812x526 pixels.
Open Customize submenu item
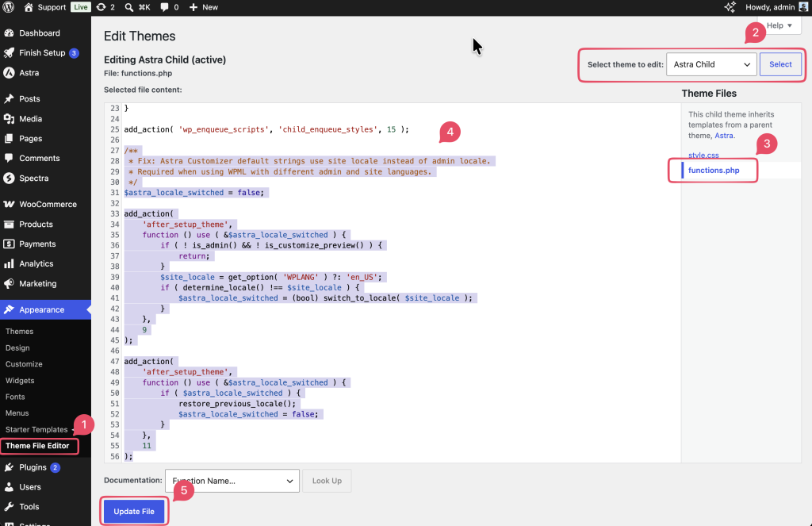pyautogui.click(x=24, y=364)
